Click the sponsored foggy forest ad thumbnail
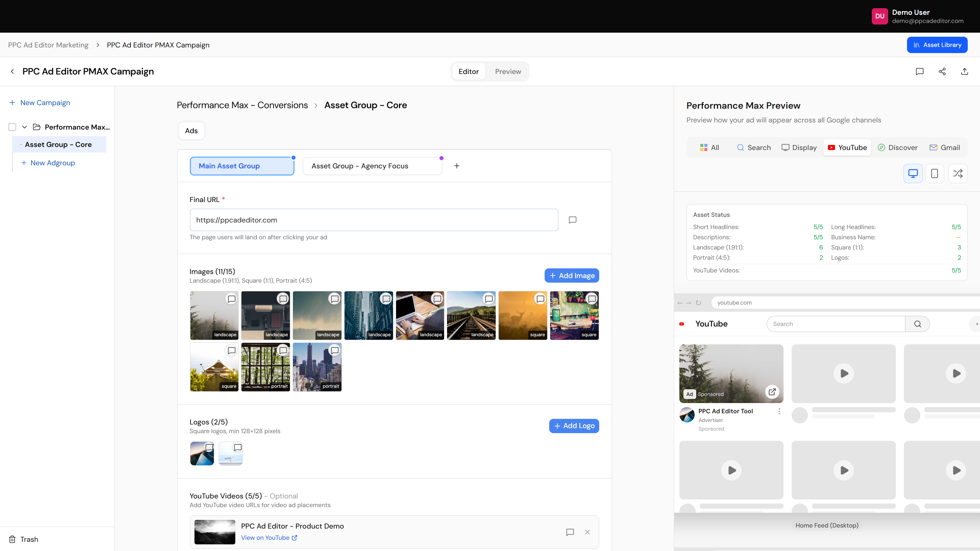 coord(731,373)
